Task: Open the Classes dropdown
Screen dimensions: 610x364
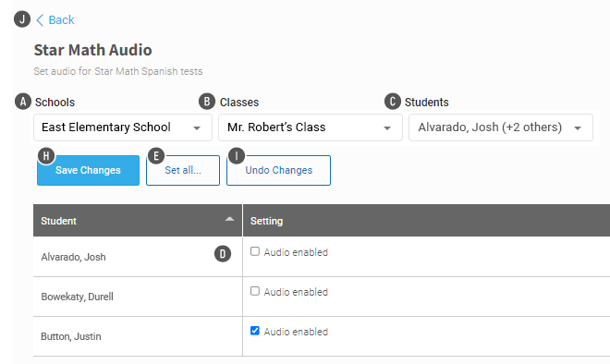Action: click(x=310, y=127)
